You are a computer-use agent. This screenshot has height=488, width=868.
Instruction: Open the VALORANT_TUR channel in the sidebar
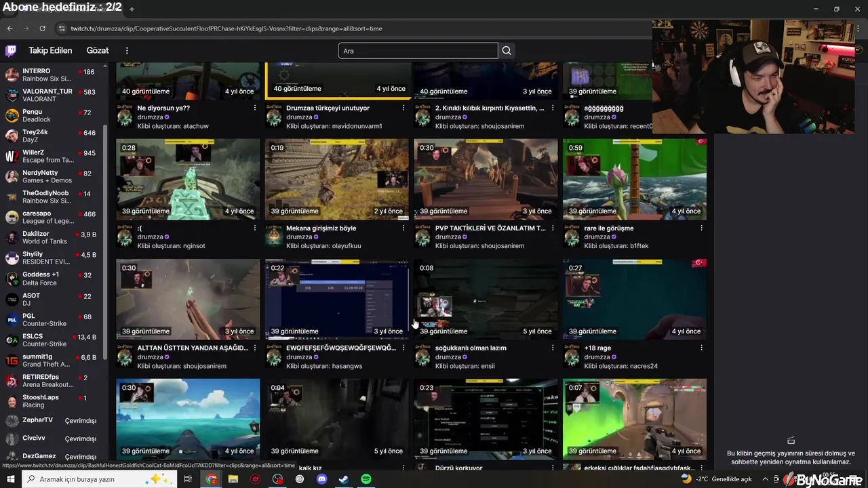click(52, 96)
